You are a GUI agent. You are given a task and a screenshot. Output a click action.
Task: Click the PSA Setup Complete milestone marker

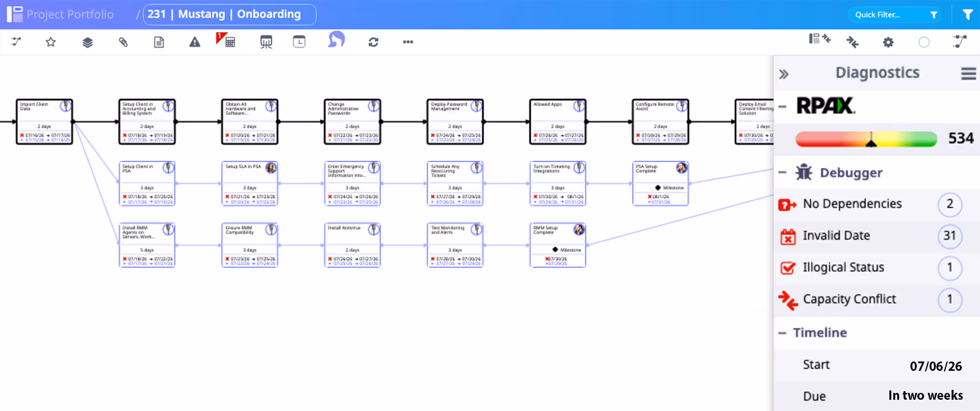tap(658, 188)
